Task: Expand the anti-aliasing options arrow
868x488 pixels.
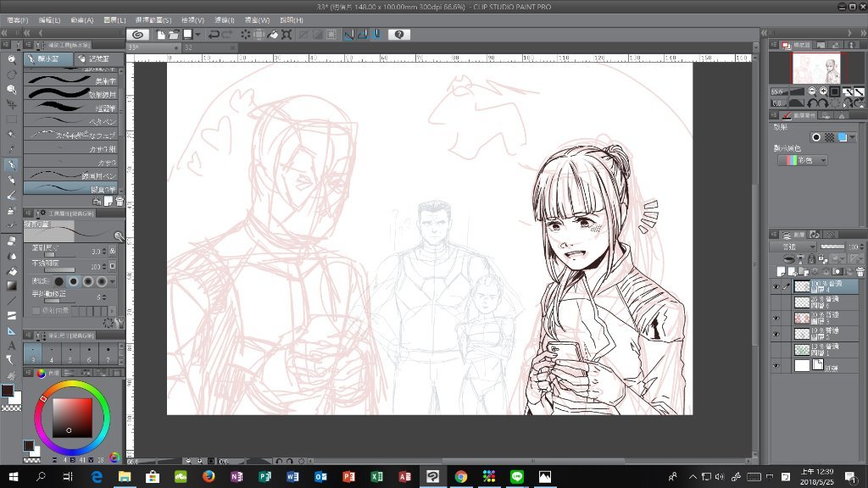Action: click(113, 281)
